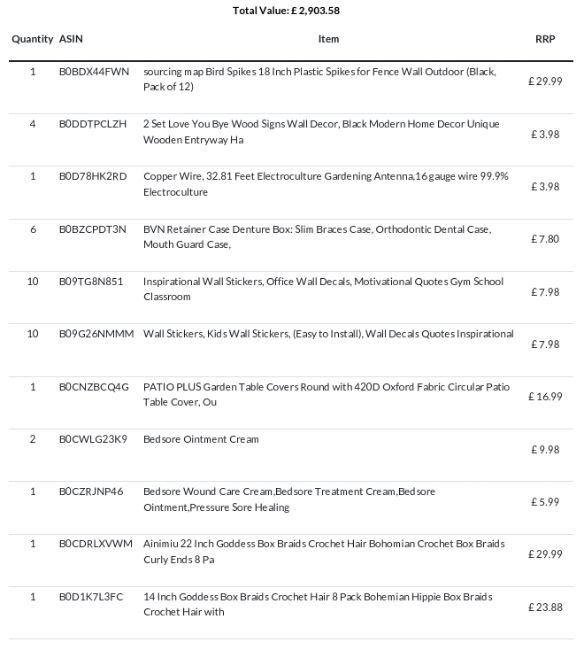Select the Love You Bye Wood Signs item

tap(321, 132)
